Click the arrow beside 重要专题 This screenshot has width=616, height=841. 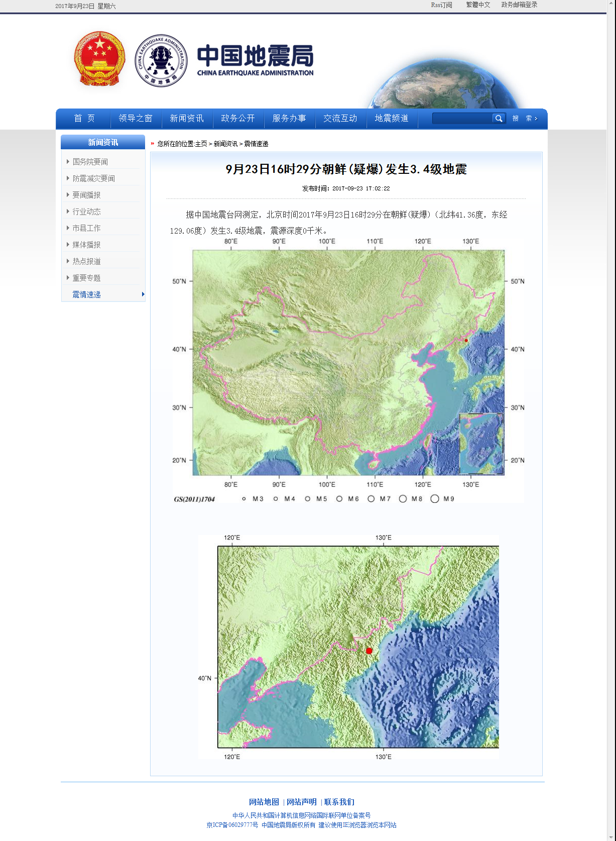pos(68,277)
